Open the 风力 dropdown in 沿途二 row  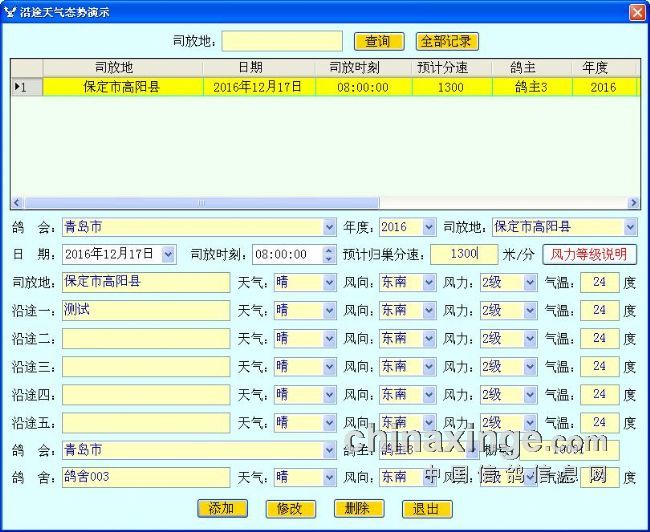[530, 339]
